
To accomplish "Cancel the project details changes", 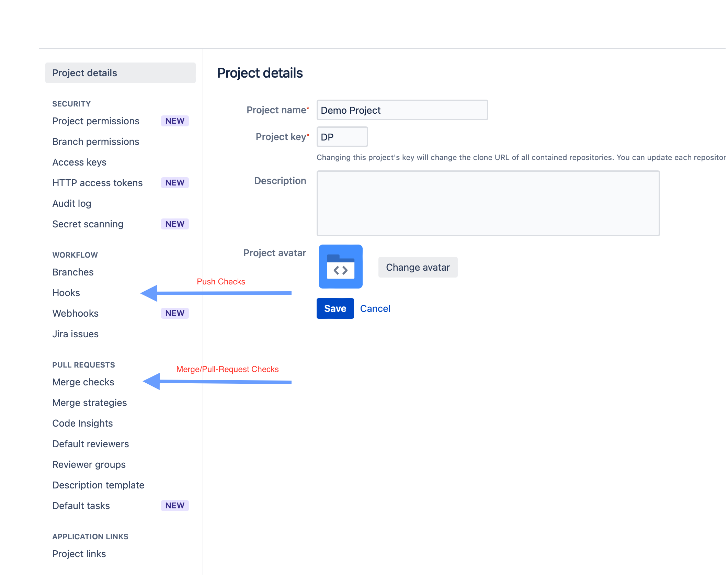I will pos(375,308).
